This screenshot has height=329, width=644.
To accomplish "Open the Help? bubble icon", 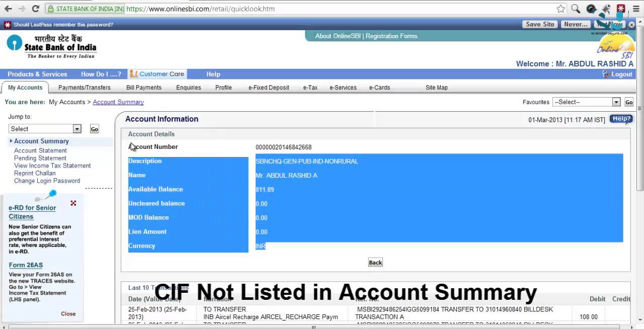I will tap(621, 119).
